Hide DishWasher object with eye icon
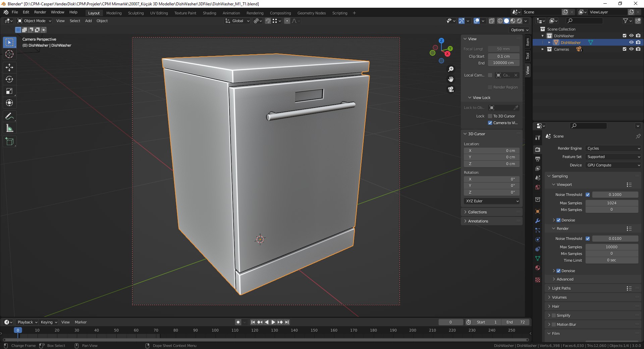Viewport: 644px width, 349px height. (631, 43)
